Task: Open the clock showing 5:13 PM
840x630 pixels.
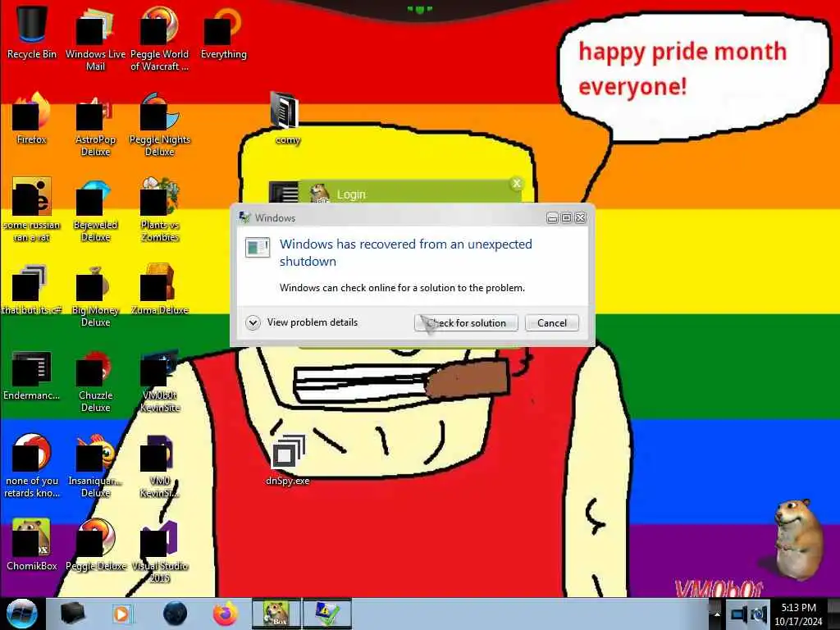Action: coord(798,614)
